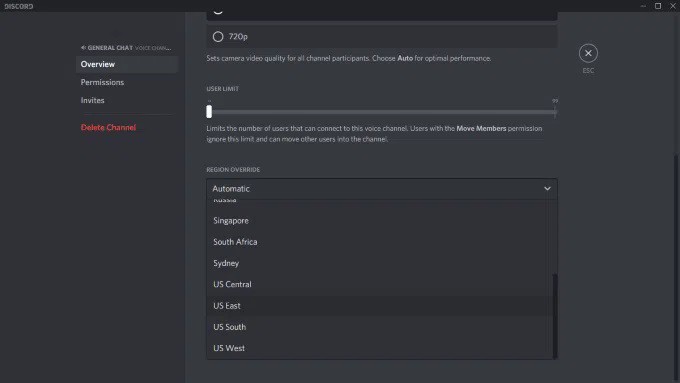Click the USER LIMIT label
Image resolution: width=680 pixels, height=383 pixels.
pyautogui.click(x=222, y=88)
